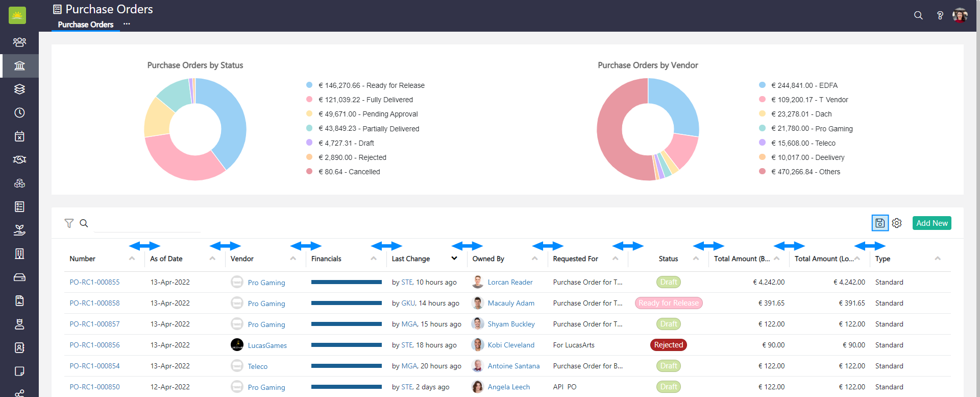Click the Add New button
Screen dimensions: 980x397
(932, 223)
